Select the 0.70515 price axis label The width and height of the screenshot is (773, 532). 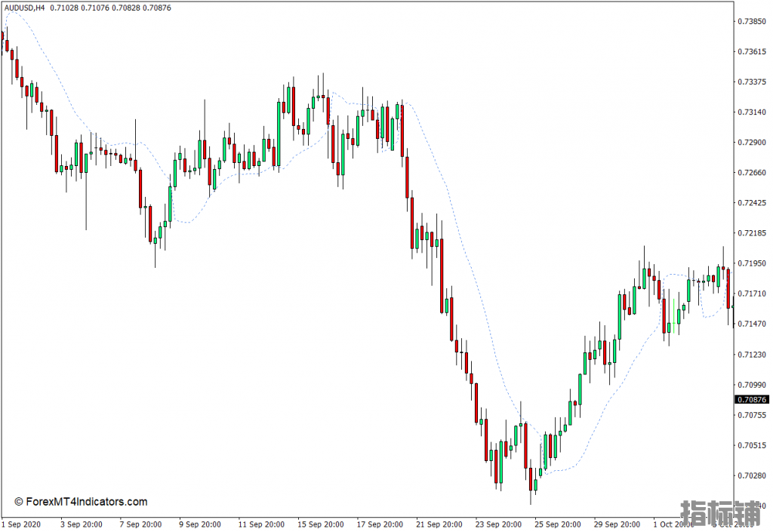(753, 445)
